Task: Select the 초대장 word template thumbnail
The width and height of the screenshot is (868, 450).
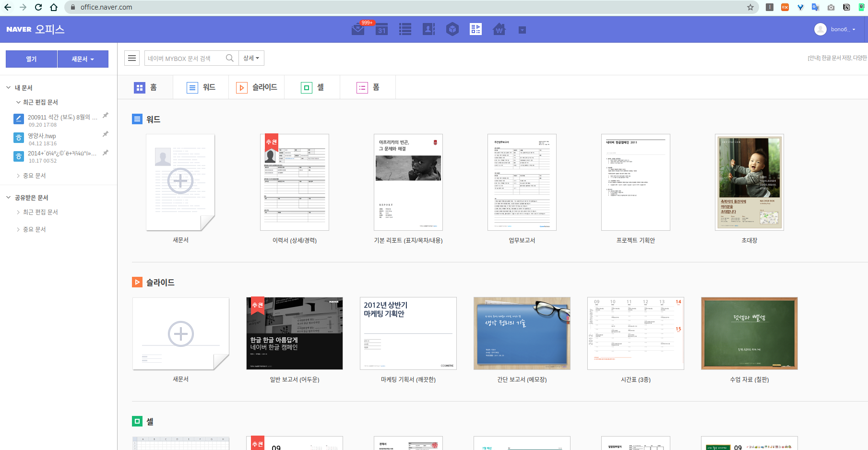Action: [749, 182]
